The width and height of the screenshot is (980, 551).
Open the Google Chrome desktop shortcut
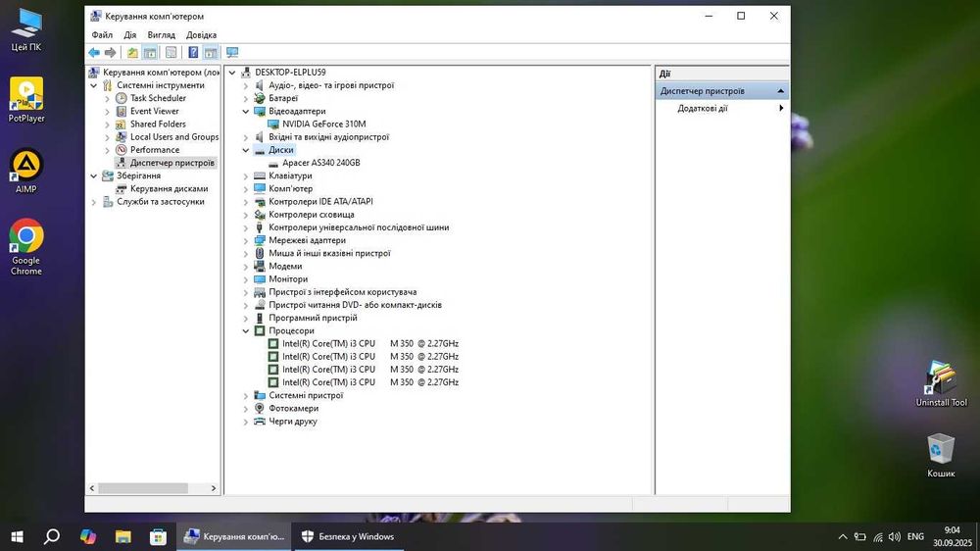pos(26,246)
